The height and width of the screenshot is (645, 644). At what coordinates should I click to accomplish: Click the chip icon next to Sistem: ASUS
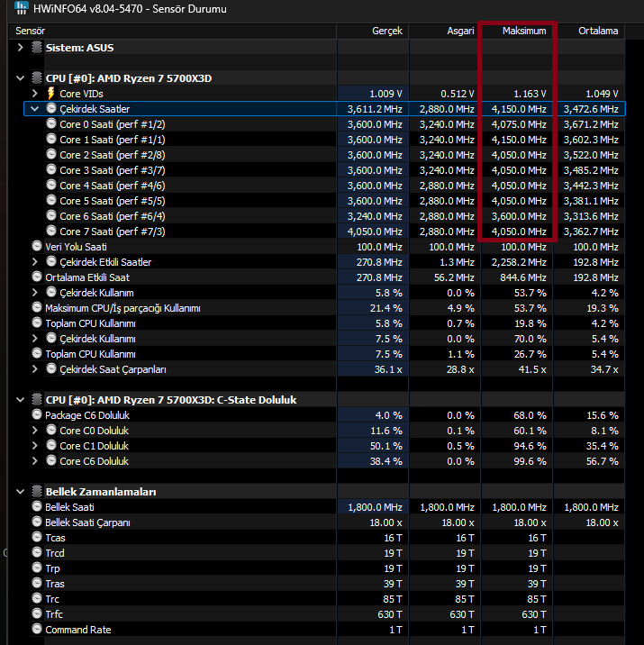pyautogui.click(x=37, y=48)
